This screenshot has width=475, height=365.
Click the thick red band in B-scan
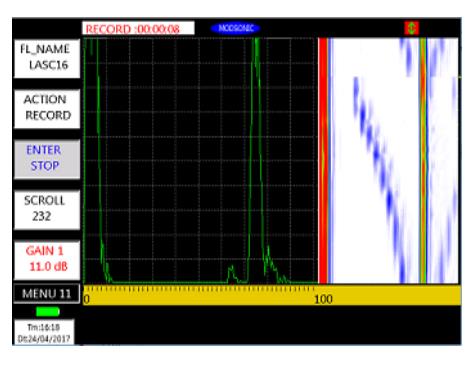pos(323,161)
